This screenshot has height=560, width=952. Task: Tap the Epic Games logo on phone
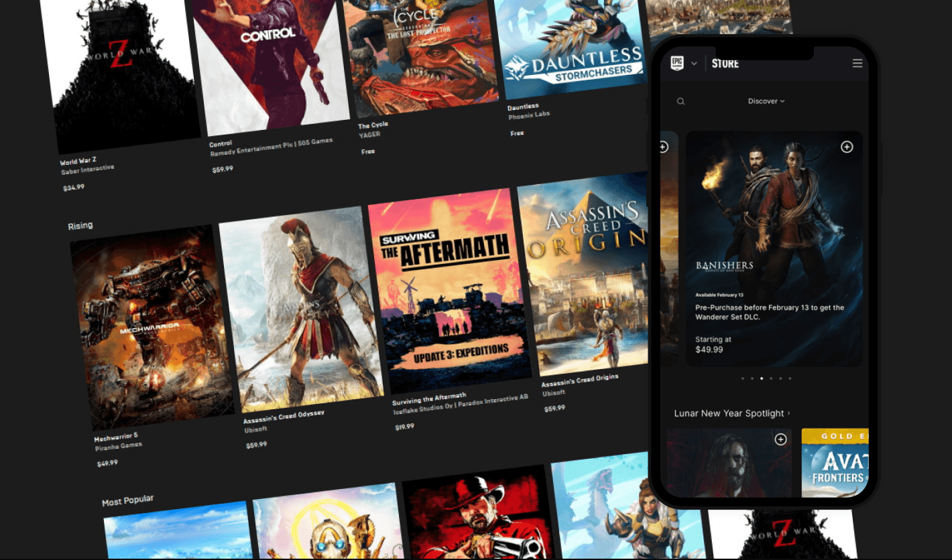pos(676,63)
